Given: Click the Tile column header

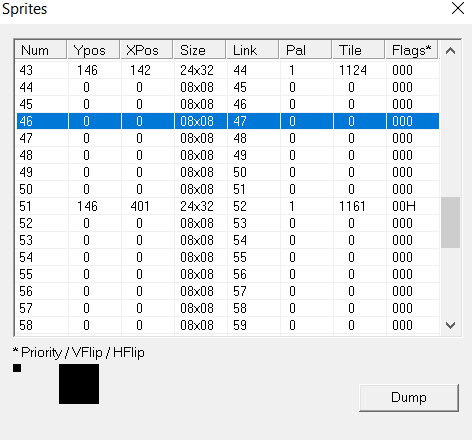Looking at the screenshot, I should pos(359,50).
